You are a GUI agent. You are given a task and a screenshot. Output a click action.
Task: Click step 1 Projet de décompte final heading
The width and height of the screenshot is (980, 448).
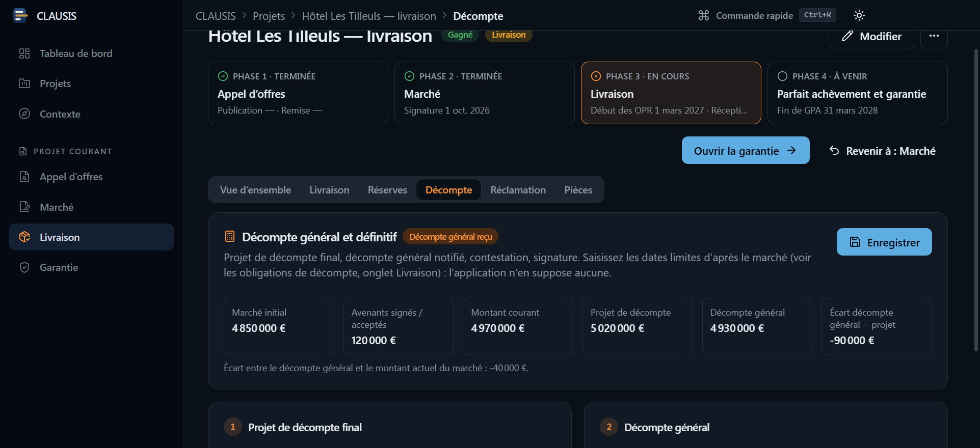305,428
